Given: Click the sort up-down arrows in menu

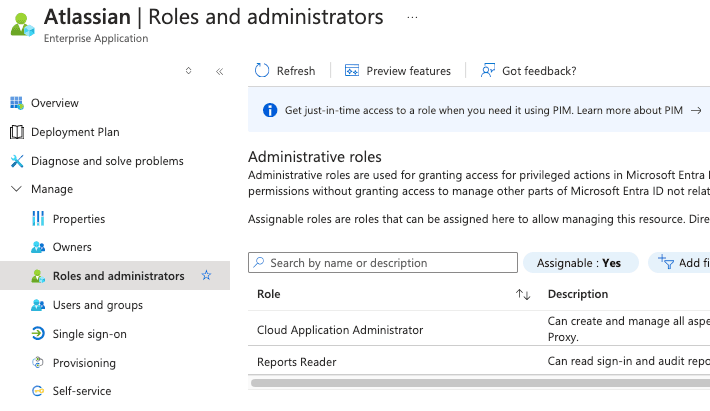Looking at the screenshot, I should tap(188, 71).
